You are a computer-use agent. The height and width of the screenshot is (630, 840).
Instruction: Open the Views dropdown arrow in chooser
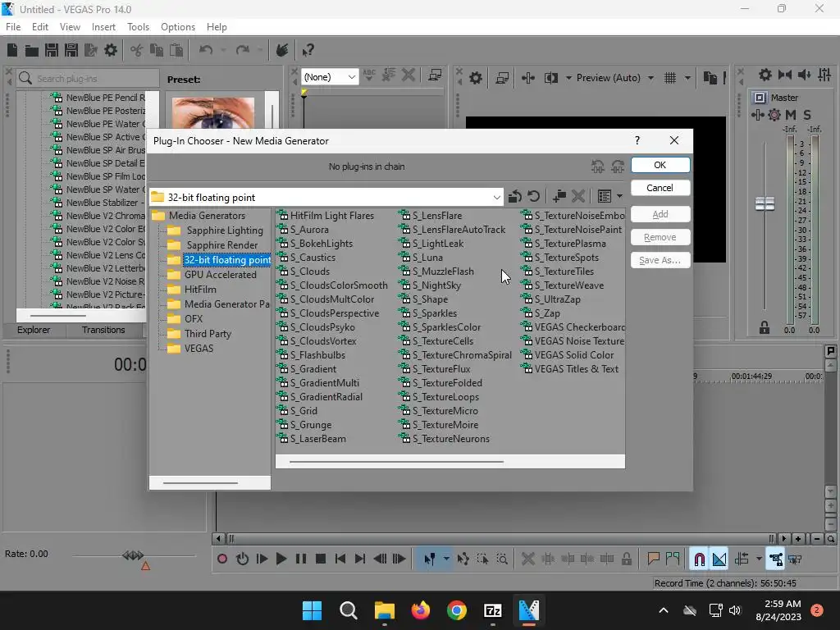click(x=620, y=197)
